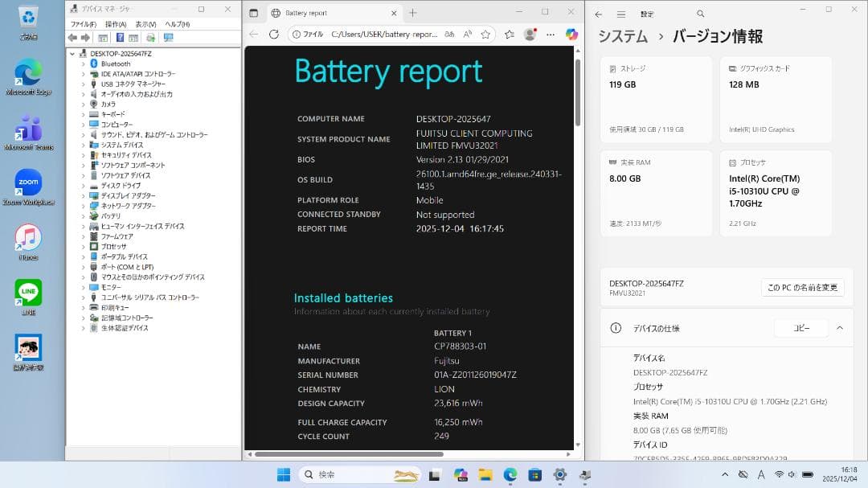Screen dimensions: 868x488
Task: Collapse the デバイスの仕様 section chevron
Action: click(840, 327)
